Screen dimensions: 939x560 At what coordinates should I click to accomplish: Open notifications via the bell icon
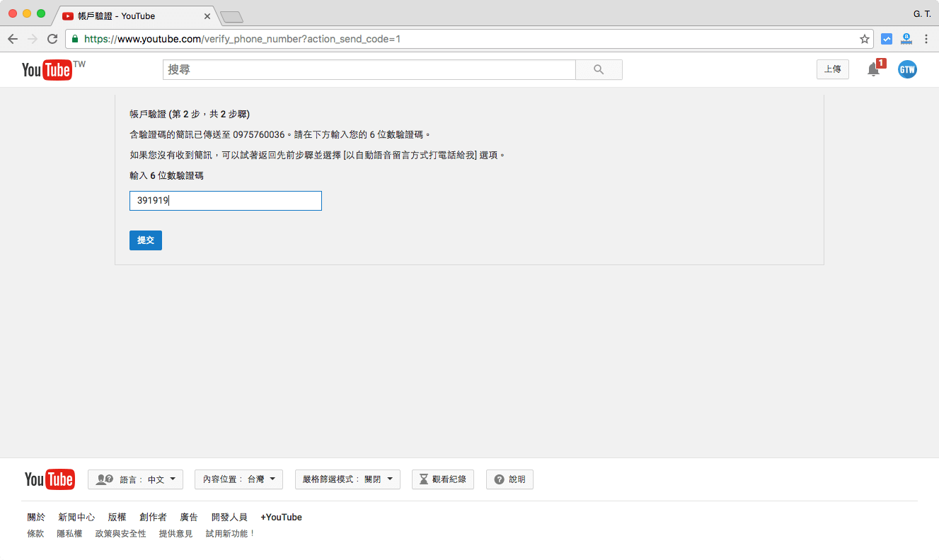tap(873, 69)
